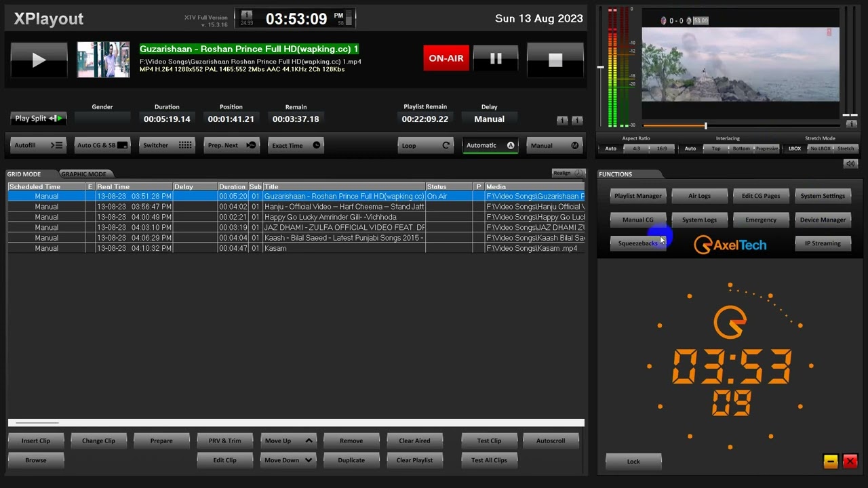Switch to GRAPHIC MODE tab
Image resolution: width=868 pixels, height=488 pixels.
click(x=84, y=174)
